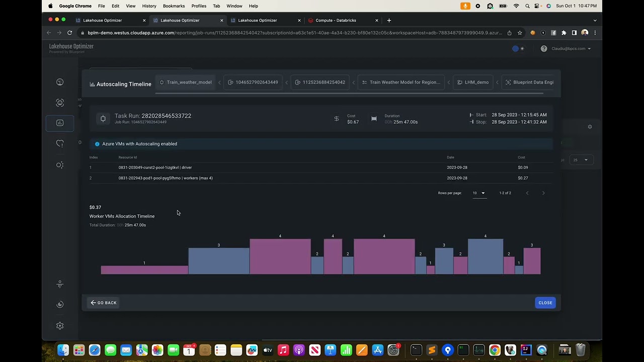
Task: Click the $0.27 cost cell
Action: 523,178
